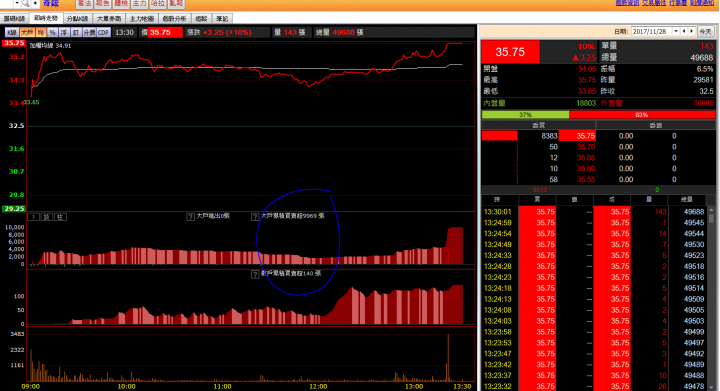Click the 體檢 toolbar button

coord(121,4)
